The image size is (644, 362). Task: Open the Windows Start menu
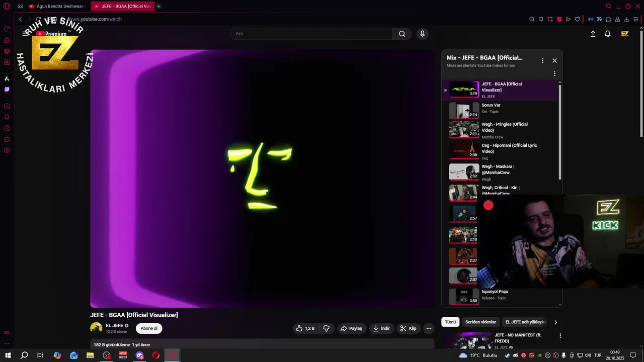tap(8, 355)
